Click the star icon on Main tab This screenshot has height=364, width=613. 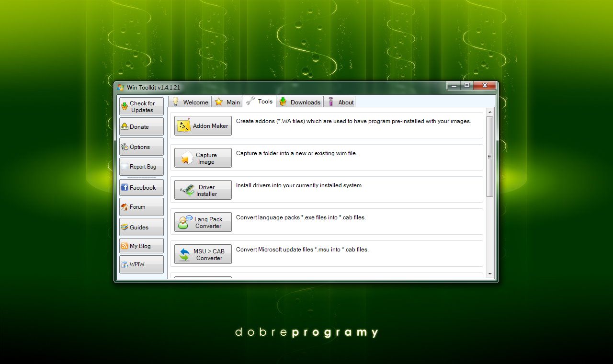(x=219, y=102)
